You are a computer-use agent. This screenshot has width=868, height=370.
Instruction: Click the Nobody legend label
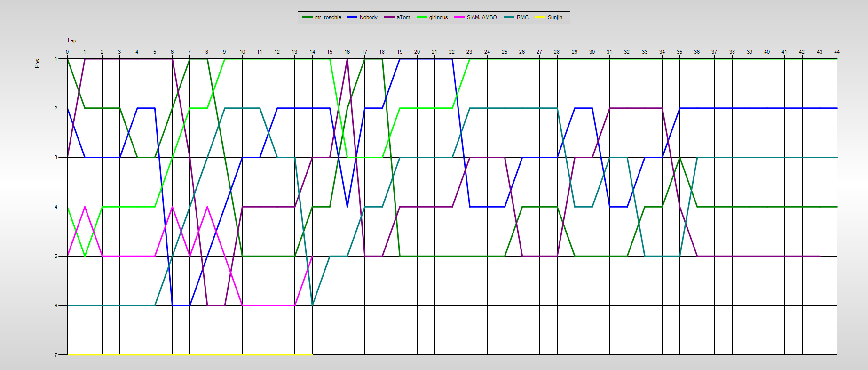(368, 17)
